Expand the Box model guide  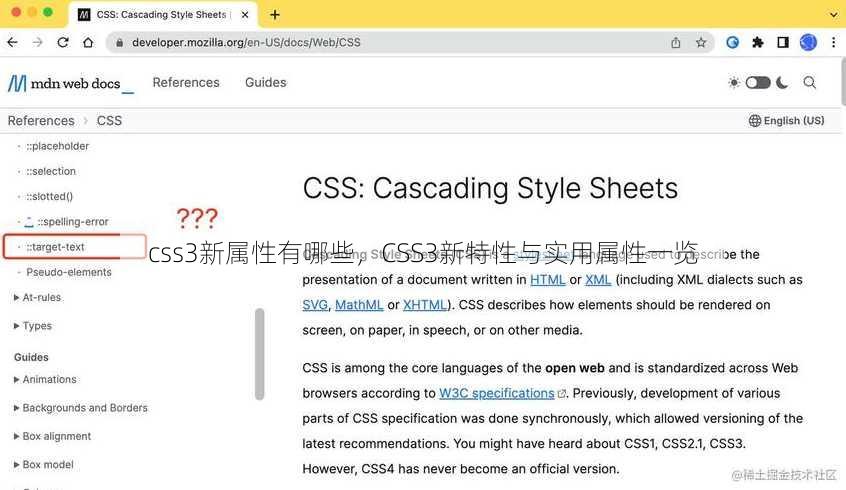[43, 465]
